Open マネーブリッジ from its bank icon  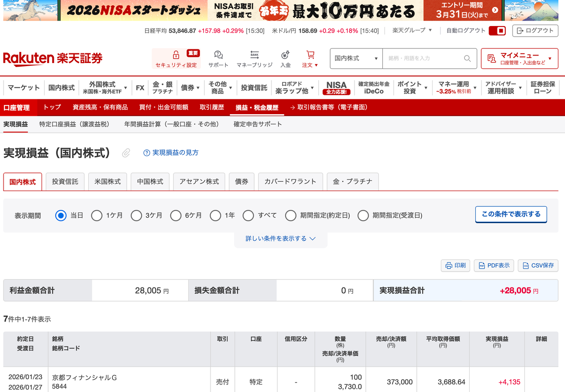tap(254, 54)
